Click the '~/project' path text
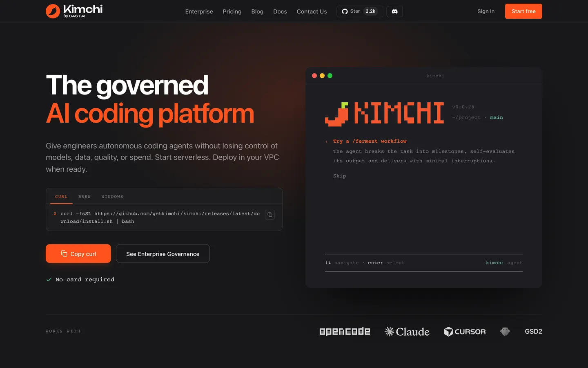Screen dimensions: 588x368 click(x=466, y=117)
